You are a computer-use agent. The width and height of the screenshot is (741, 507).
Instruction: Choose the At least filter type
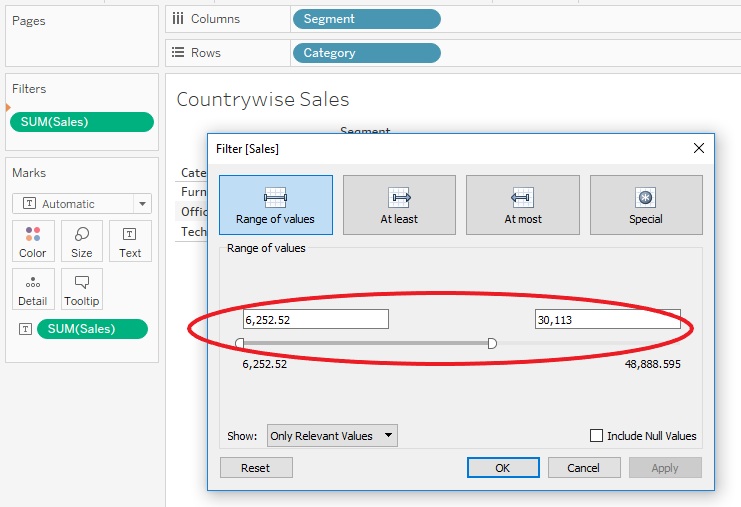pos(399,205)
